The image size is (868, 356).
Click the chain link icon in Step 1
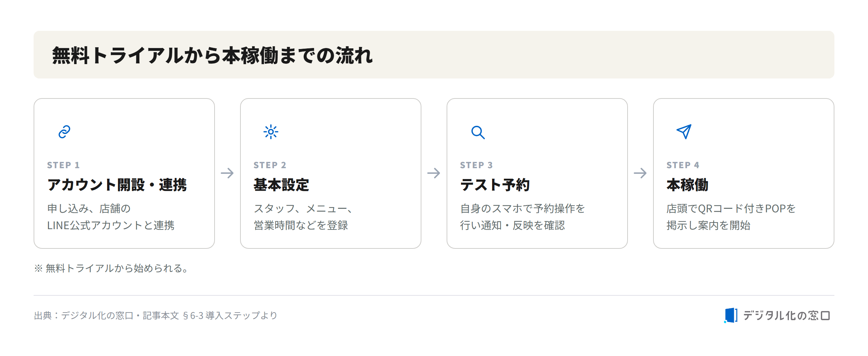point(64,132)
